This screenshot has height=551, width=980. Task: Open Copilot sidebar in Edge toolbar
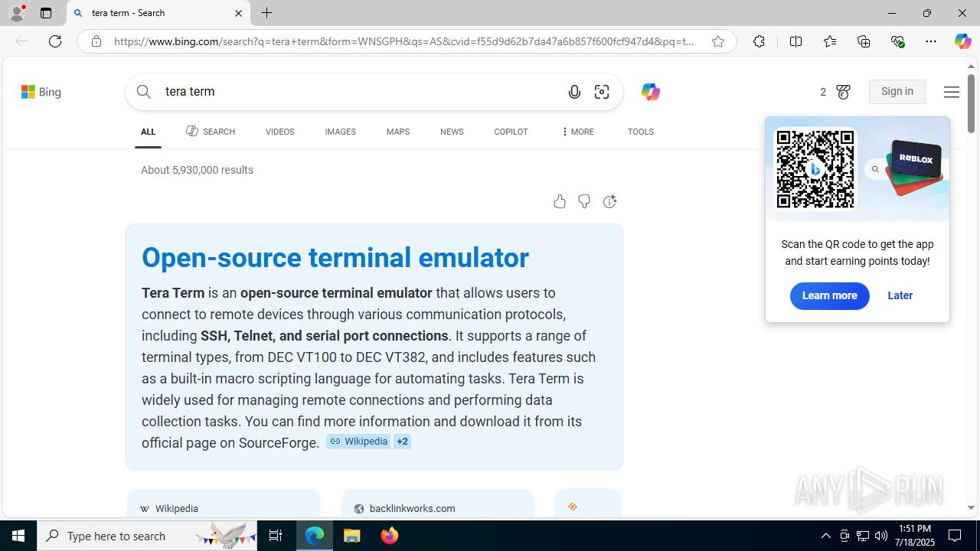(962, 41)
